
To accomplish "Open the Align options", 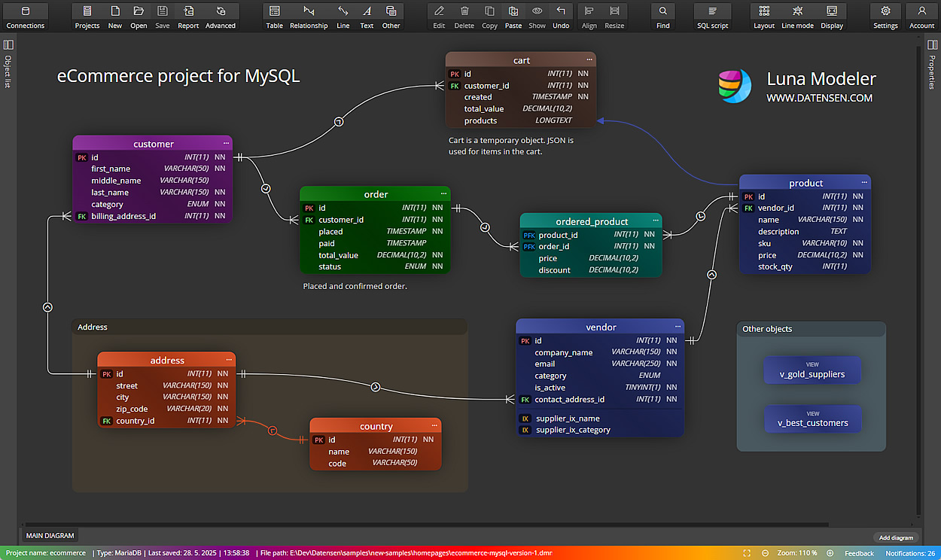I will pos(589,17).
